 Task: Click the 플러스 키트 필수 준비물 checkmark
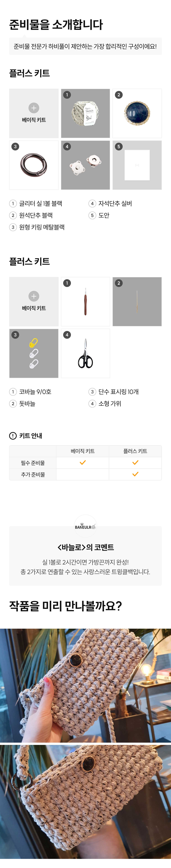click(x=135, y=463)
